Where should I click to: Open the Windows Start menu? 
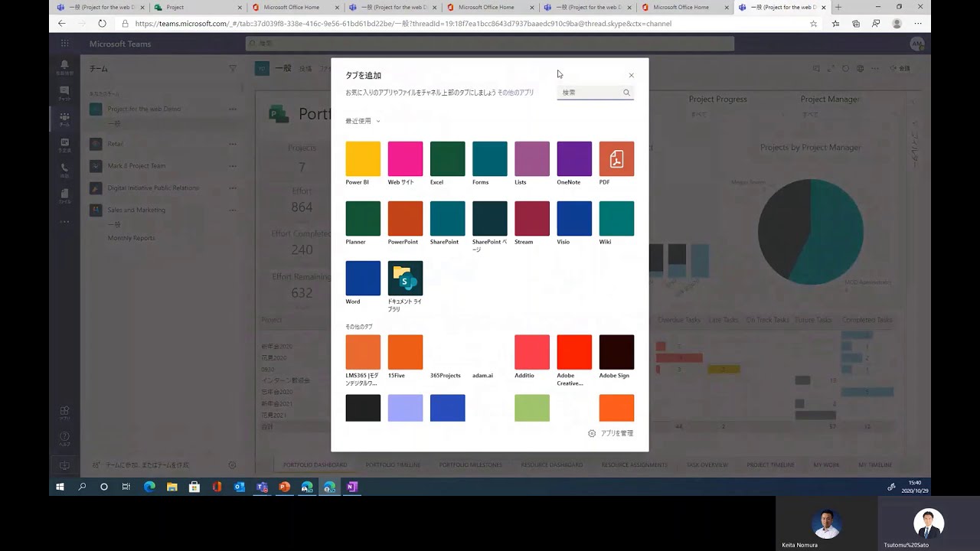pyautogui.click(x=60, y=487)
